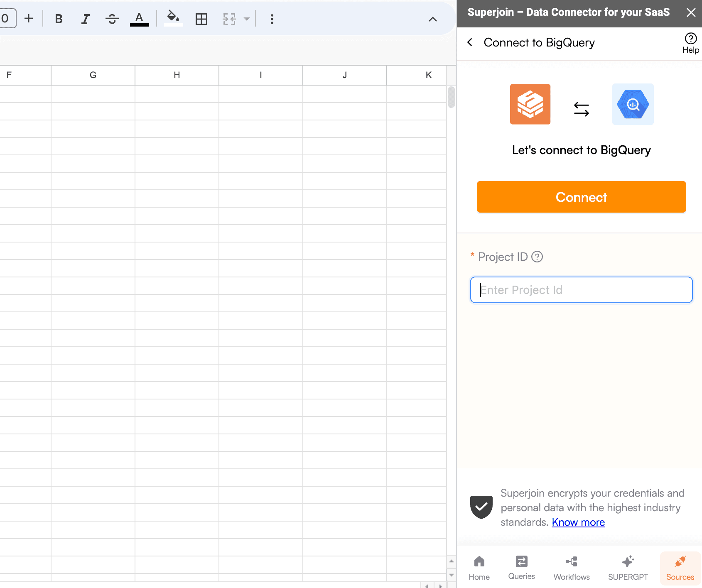This screenshot has height=588, width=702.
Task: Select column K header
Action: click(x=417, y=75)
